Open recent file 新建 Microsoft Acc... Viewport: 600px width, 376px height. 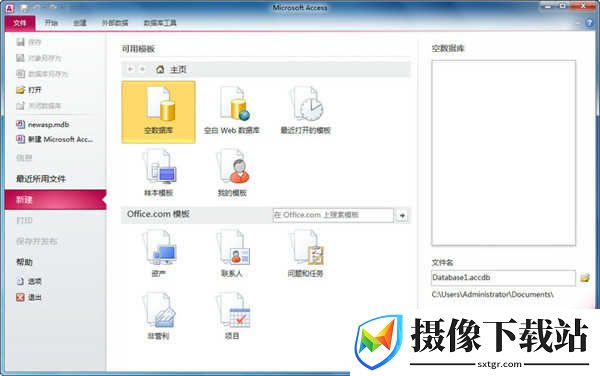[x=54, y=139]
